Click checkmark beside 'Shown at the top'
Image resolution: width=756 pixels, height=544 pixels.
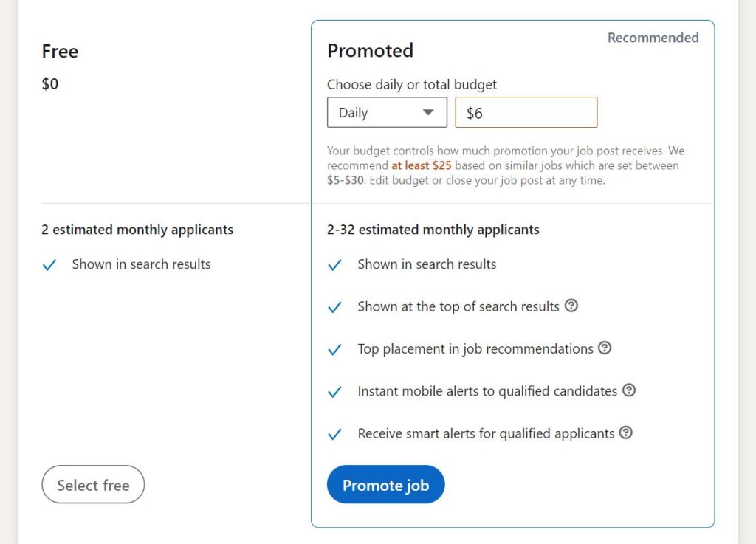pyautogui.click(x=334, y=307)
